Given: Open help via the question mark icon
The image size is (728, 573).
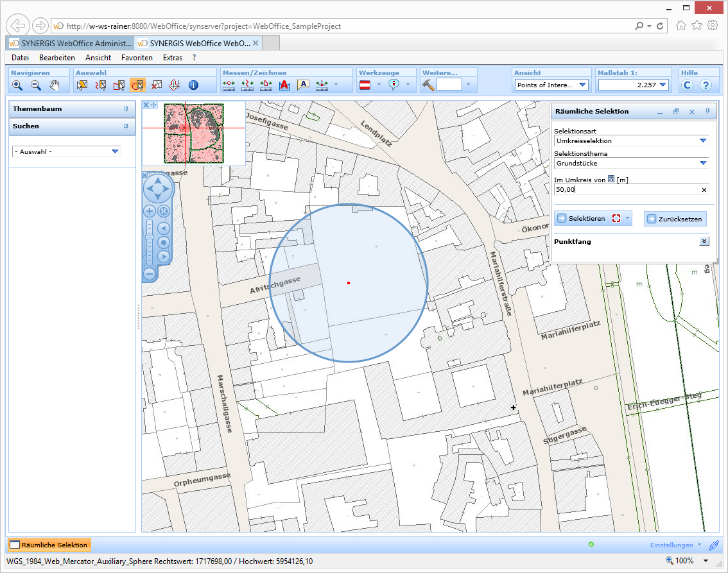Looking at the screenshot, I should (706, 85).
